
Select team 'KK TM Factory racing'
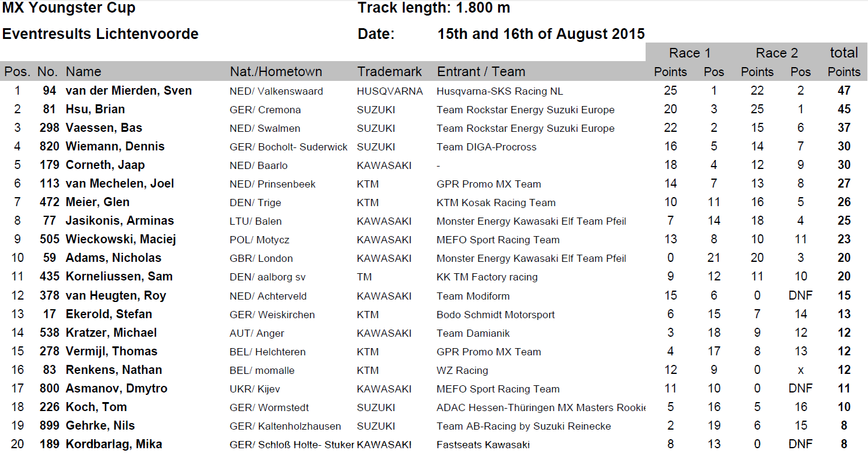point(487,277)
